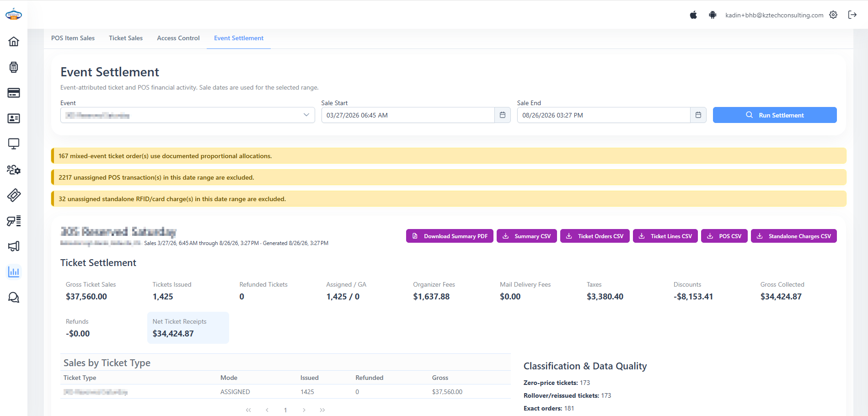Open the wristband device icon in sidebar
868x416 pixels.
coord(14,67)
